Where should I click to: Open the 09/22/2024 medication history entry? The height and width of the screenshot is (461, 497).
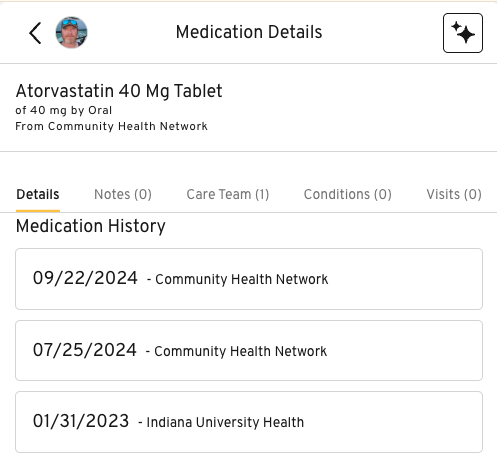click(249, 279)
